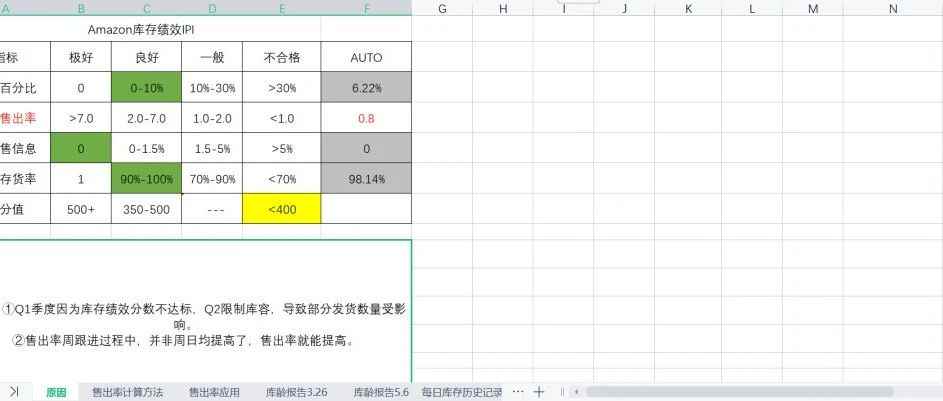Switch to the 原因 sheet tab
The width and height of the screenshot is (943, 401).
click(56, 392)
